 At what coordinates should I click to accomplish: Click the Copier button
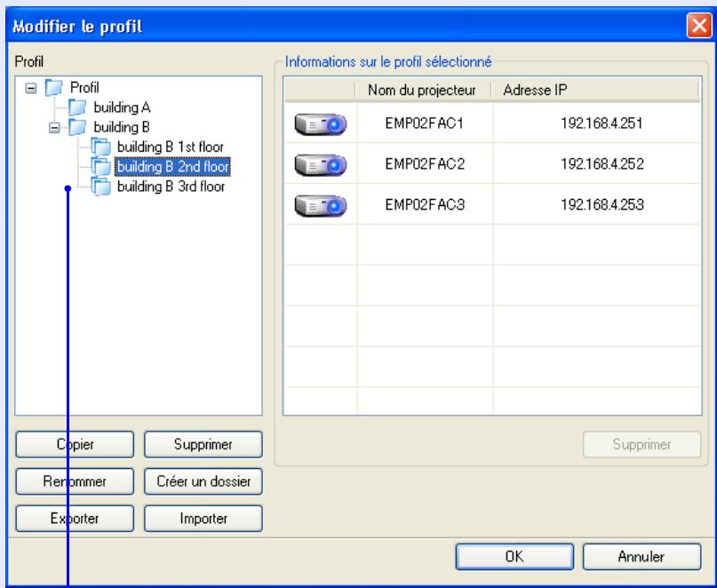(75, 444)
